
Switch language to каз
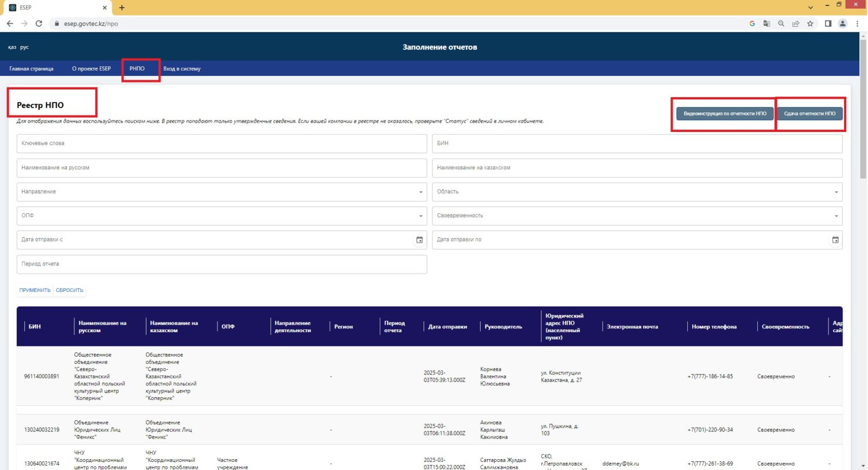click(x=12, y=47)
